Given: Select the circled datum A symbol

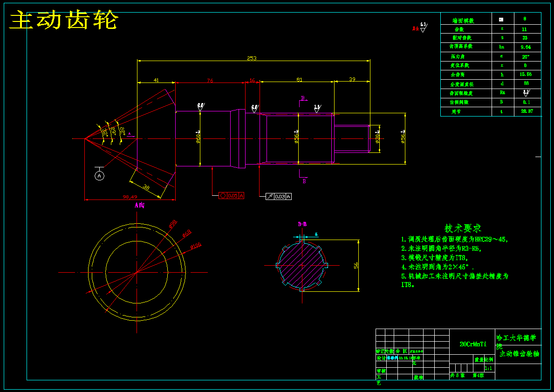Looking at the screenshot, I should tap(99, 176).
